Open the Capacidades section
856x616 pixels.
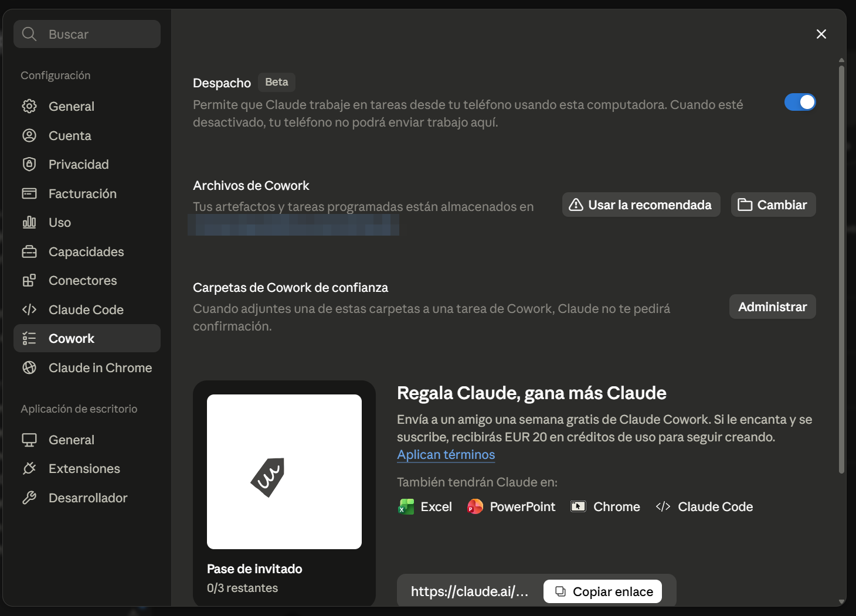(87, 251)
